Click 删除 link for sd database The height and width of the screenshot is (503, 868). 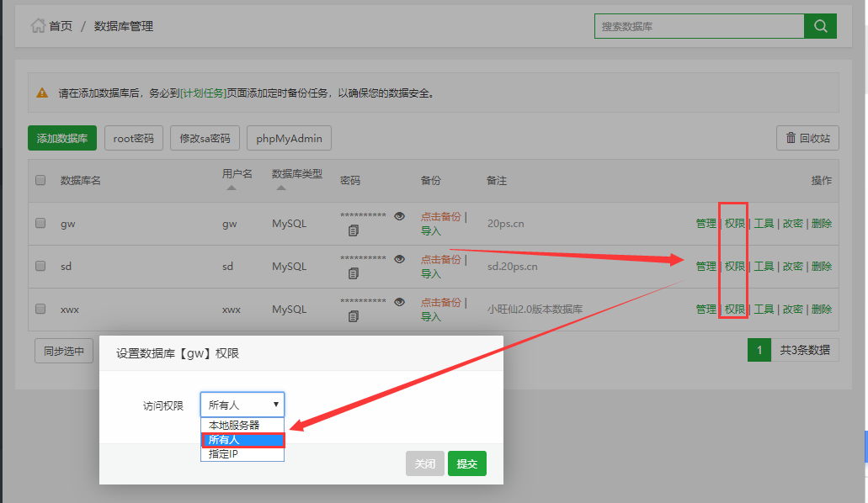coord(822,266)
